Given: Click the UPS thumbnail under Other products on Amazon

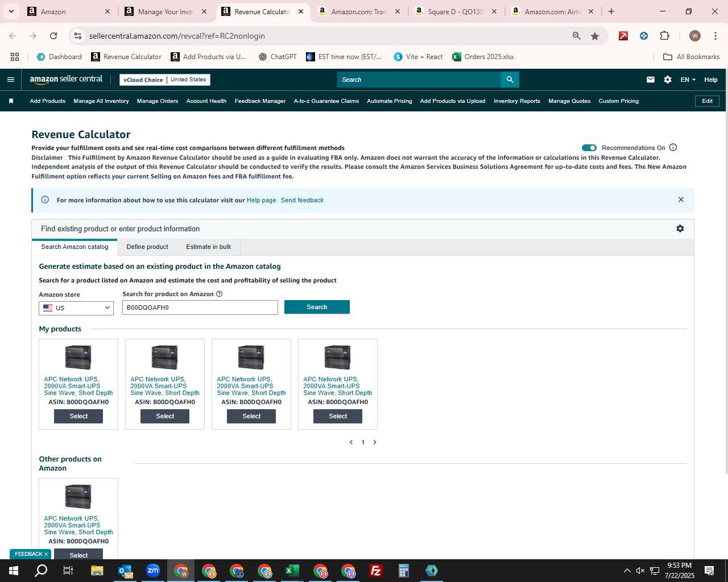Looking at the screenshot, I should click(x=78, y=497).
